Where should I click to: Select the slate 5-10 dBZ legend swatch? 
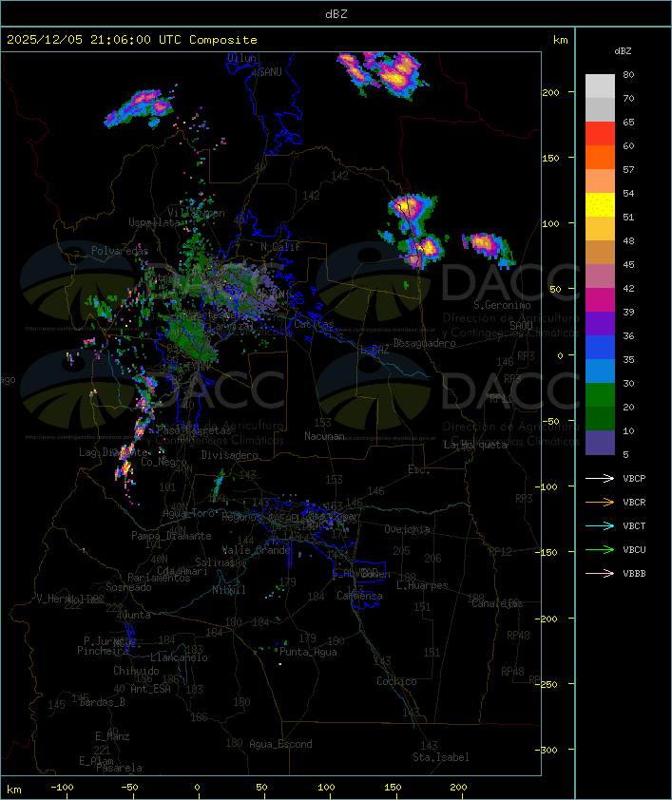[x=600, y=443]
